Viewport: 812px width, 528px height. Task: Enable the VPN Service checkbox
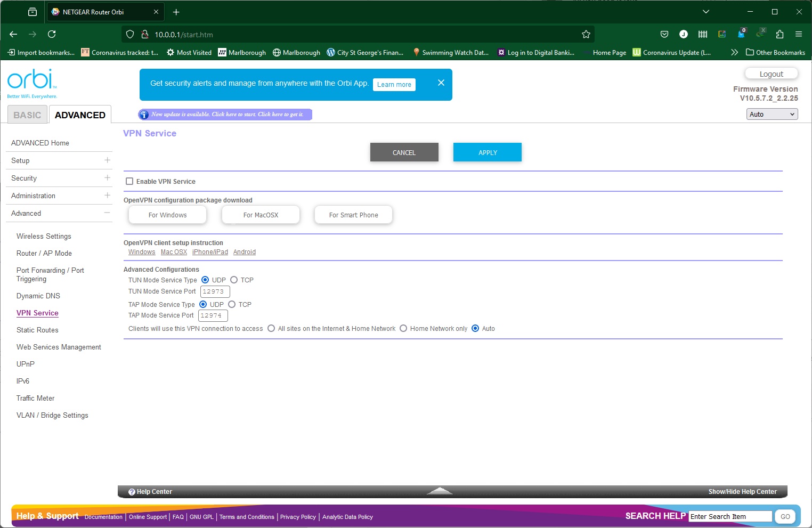tap(129, 181)
